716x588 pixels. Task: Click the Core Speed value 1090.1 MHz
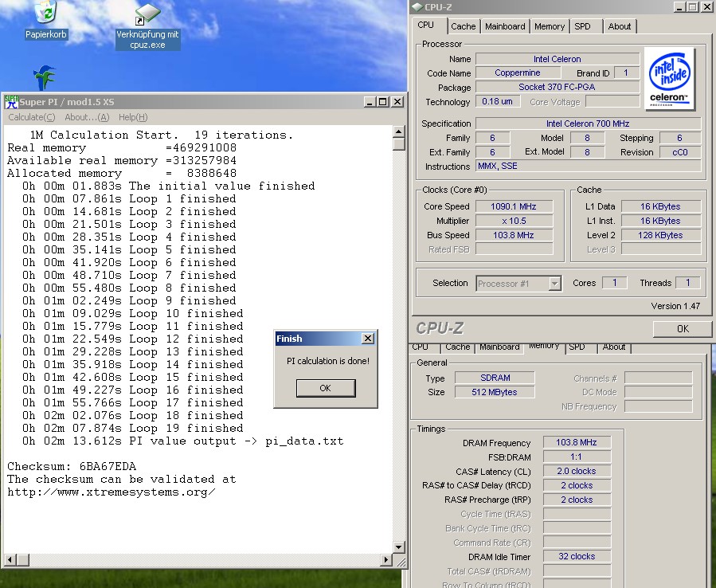click(514, 206)
